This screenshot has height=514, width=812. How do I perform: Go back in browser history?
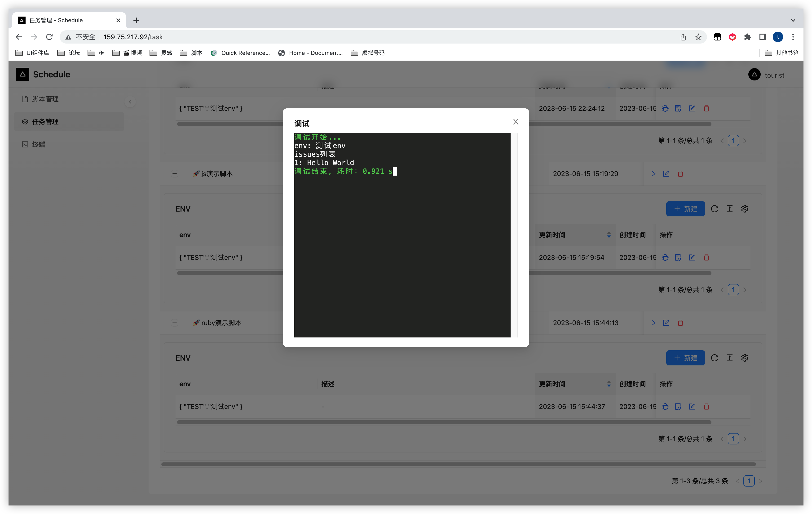point(19,37)
